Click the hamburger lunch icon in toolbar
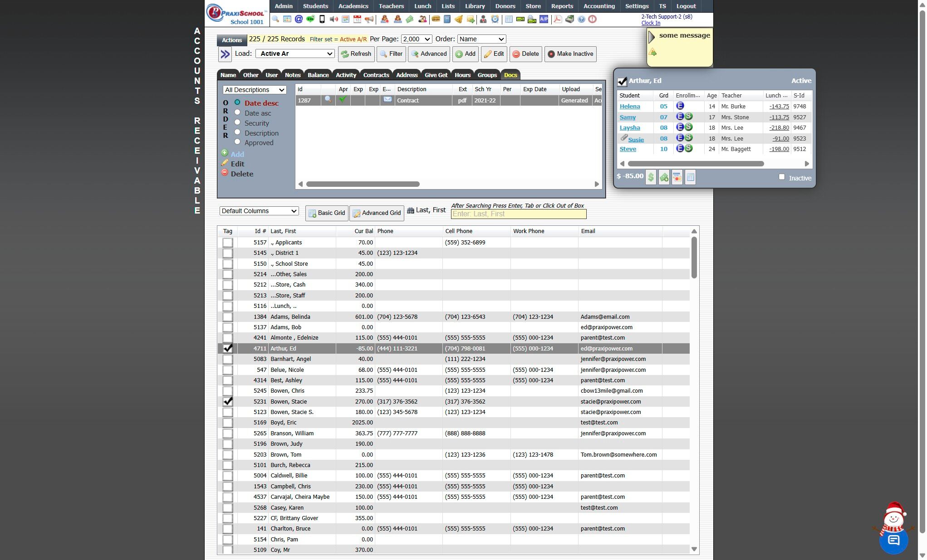Image resolution: width=927 pixels, height=560 pixels. click(436, 19)
